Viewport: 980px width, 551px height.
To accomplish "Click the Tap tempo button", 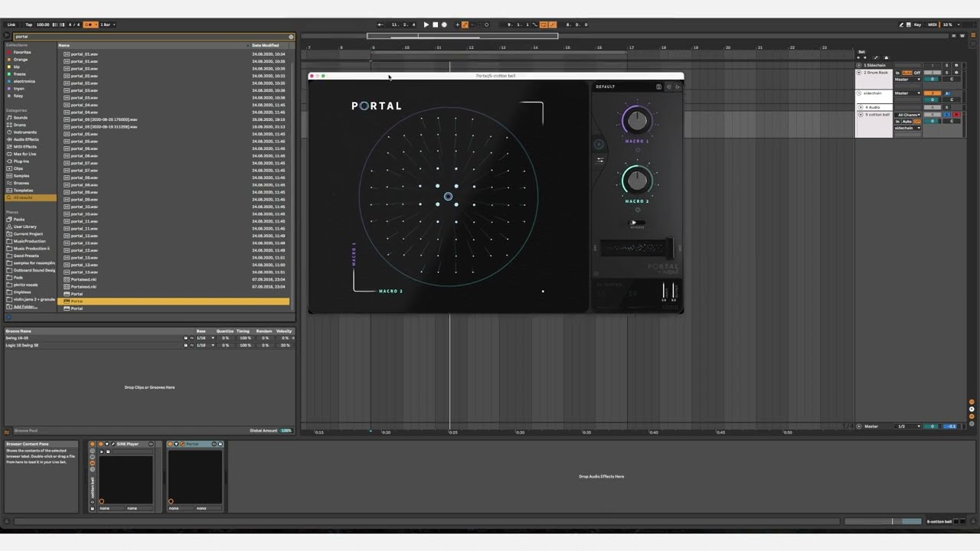I will 29,24.
